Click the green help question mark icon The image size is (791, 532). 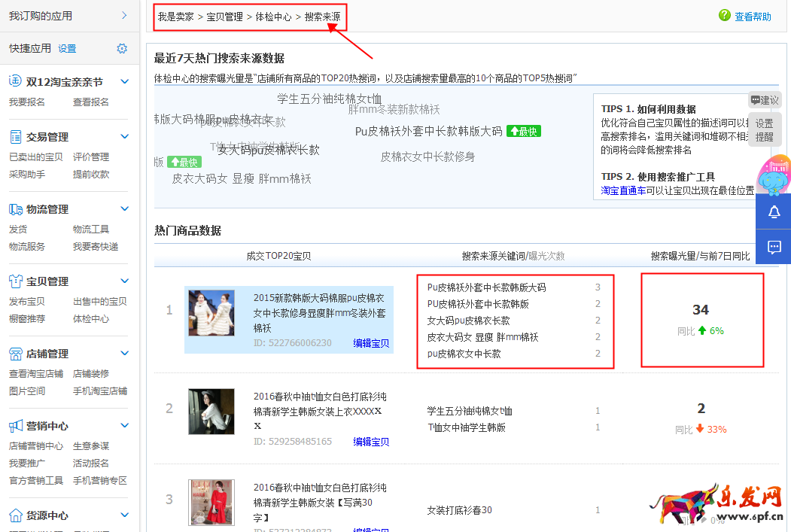(x=725, y=15)
